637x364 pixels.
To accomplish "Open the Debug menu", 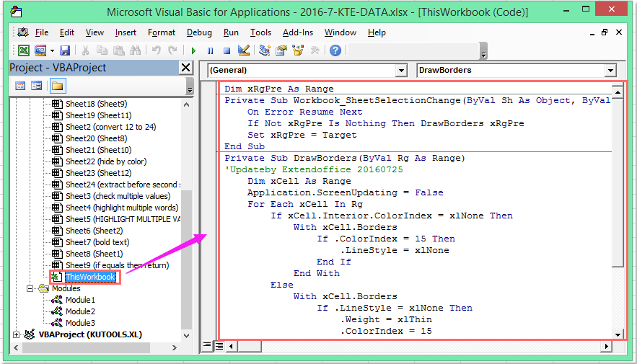I will click(199, 32).
